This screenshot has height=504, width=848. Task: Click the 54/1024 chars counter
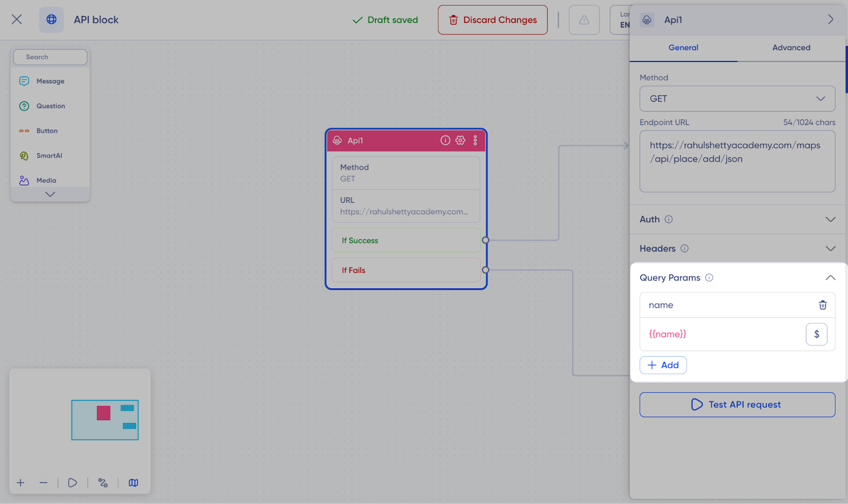coord(809,122)
